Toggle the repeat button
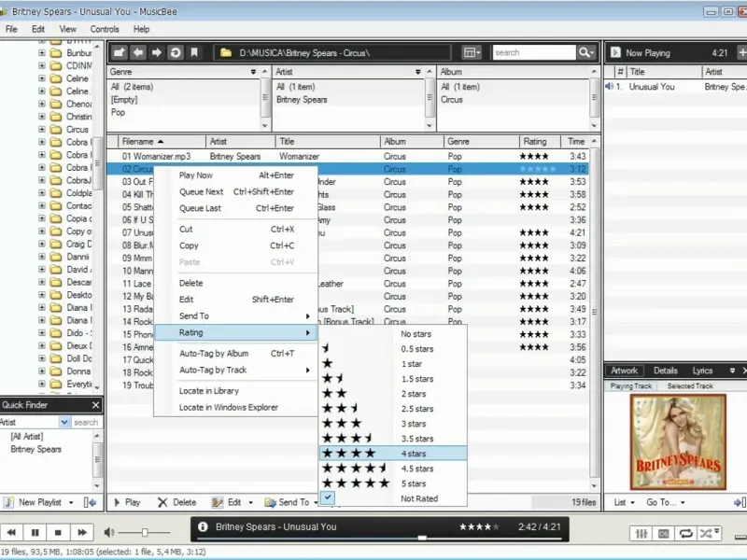 686,533
